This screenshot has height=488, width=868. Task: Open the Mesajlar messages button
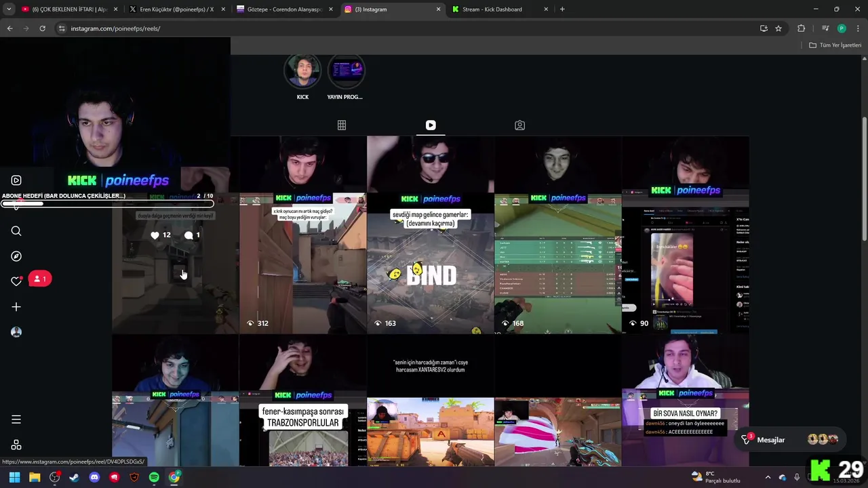[791, 440]
